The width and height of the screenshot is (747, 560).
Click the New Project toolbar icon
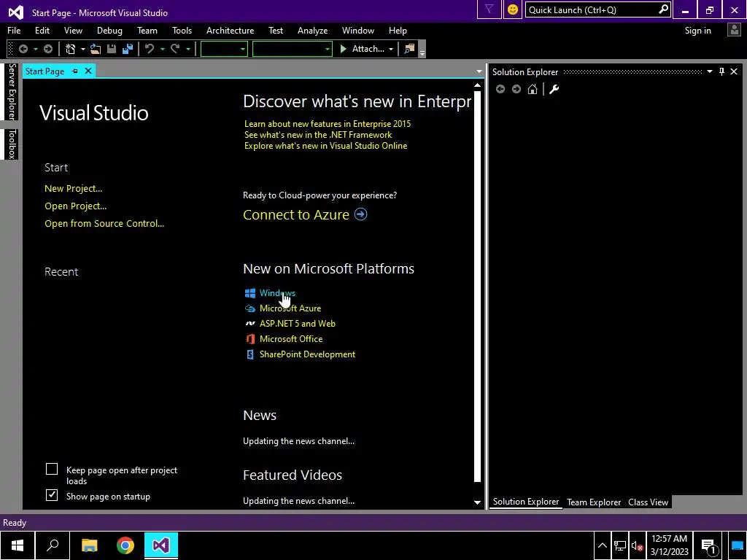[x=71, y=49]
